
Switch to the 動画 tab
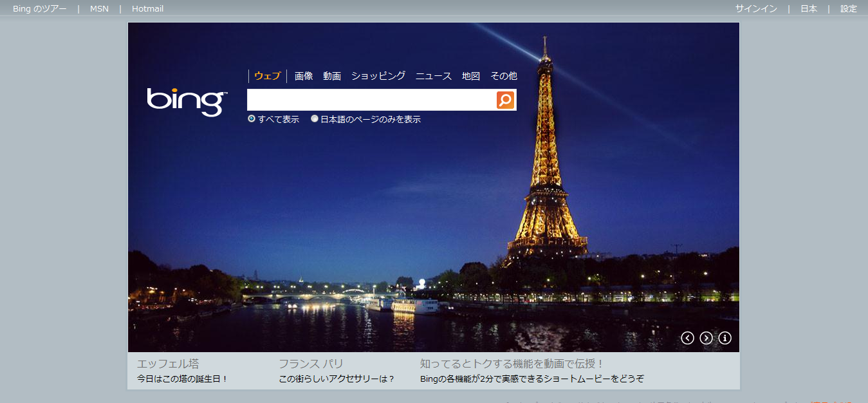pos(332,76)
